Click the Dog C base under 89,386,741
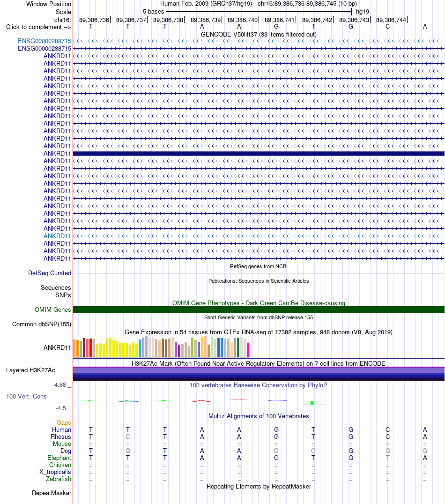Image resolution: width=445 pixels, height=504 pixels. [x=276, y=451]
